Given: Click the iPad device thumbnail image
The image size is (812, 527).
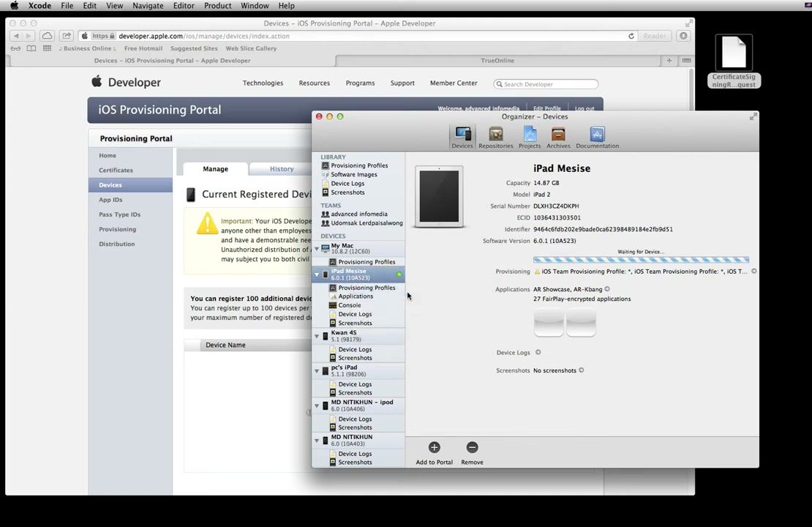Looking at the screenshot, I should (439, 197).
